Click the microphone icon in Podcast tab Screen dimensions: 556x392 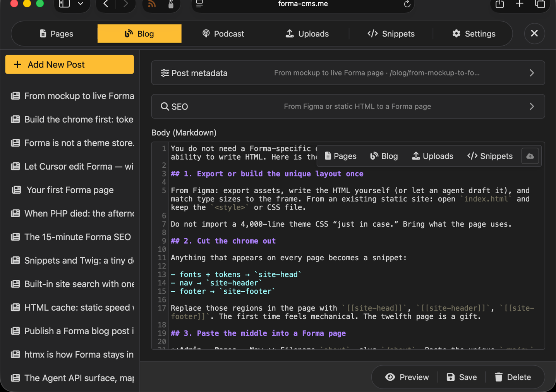[x=206, y=34]
